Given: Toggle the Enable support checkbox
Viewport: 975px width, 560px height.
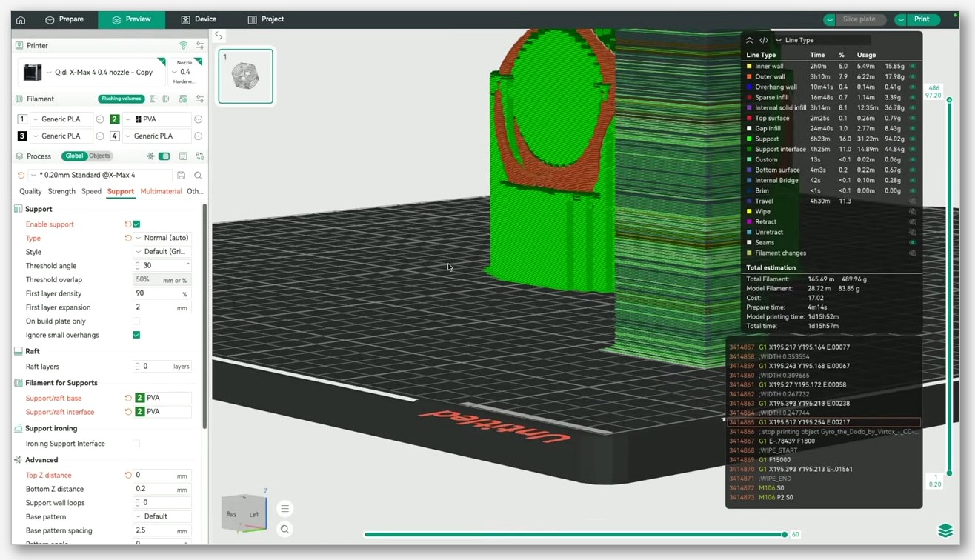Looking at the screenshot, I should (136, 224).
